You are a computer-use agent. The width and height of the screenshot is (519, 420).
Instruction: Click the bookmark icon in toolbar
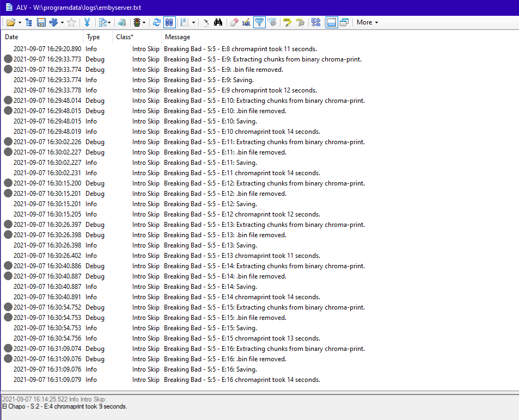click(185, 22)
